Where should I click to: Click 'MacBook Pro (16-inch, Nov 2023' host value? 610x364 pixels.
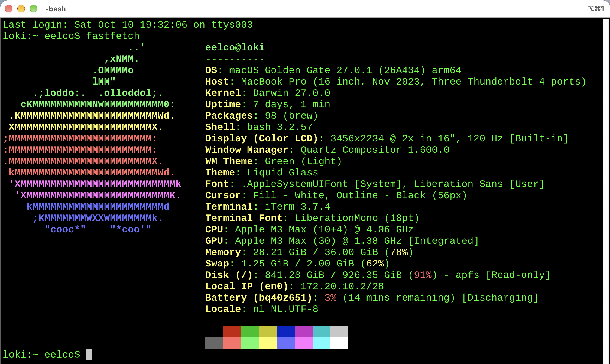[x=330, y=82]
